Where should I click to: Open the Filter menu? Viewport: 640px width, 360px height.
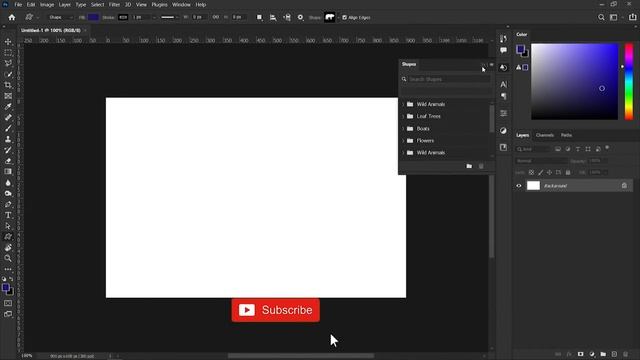[x=114, y=4]
